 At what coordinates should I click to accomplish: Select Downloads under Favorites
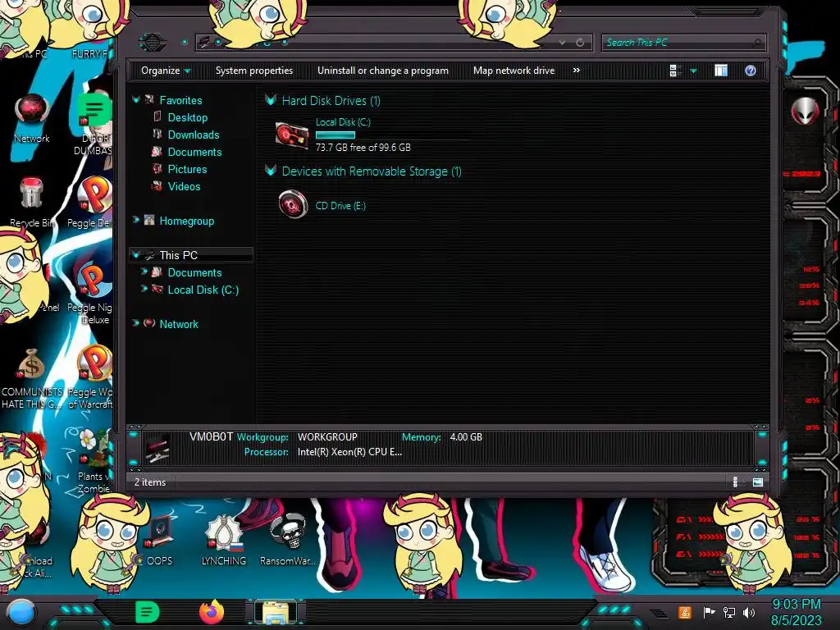pos(194,135)
